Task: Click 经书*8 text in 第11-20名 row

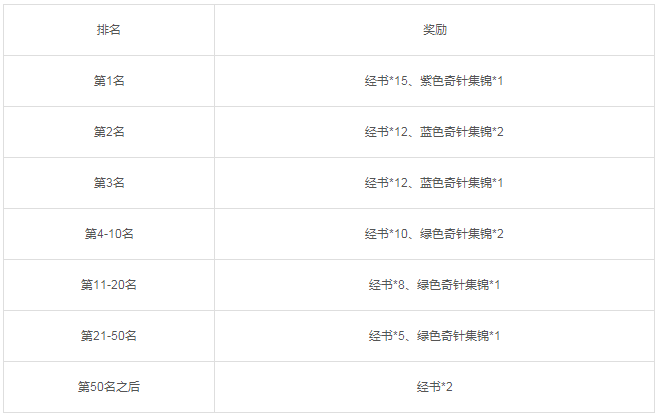Action: pyautogui.click(x=386, y=285)
